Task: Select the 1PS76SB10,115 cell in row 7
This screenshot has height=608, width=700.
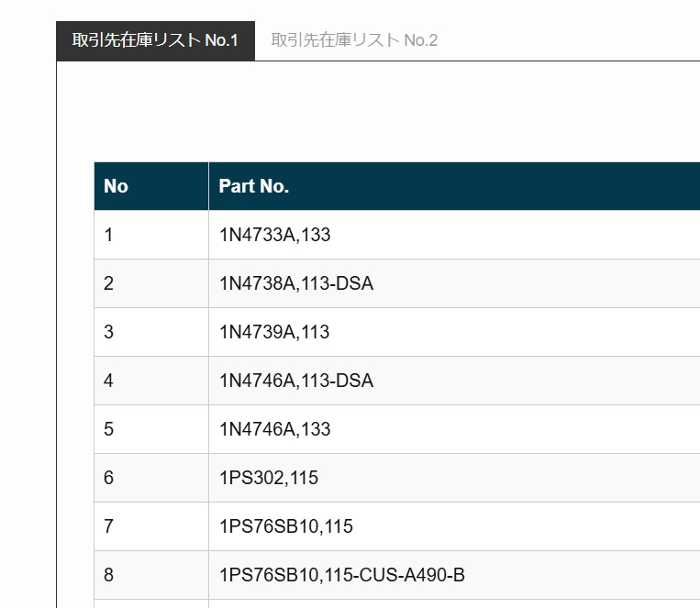Action: click(285, 526)
